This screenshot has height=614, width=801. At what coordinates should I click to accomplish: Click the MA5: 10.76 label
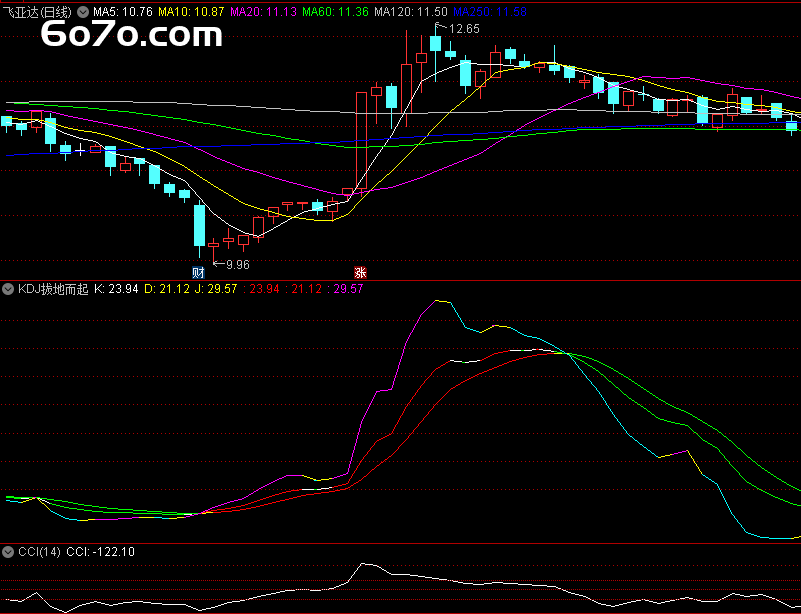pyautogui.click(x=123, y=12)
